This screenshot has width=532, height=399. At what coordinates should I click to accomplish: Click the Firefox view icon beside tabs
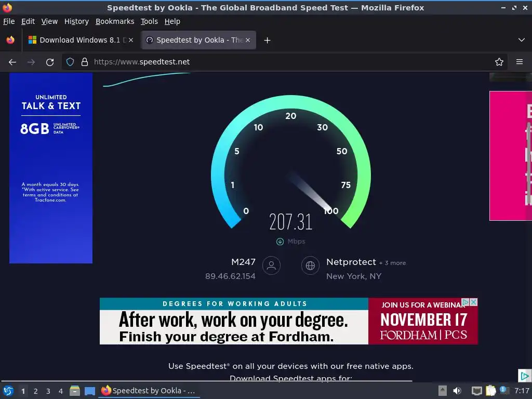click(10, 40)
